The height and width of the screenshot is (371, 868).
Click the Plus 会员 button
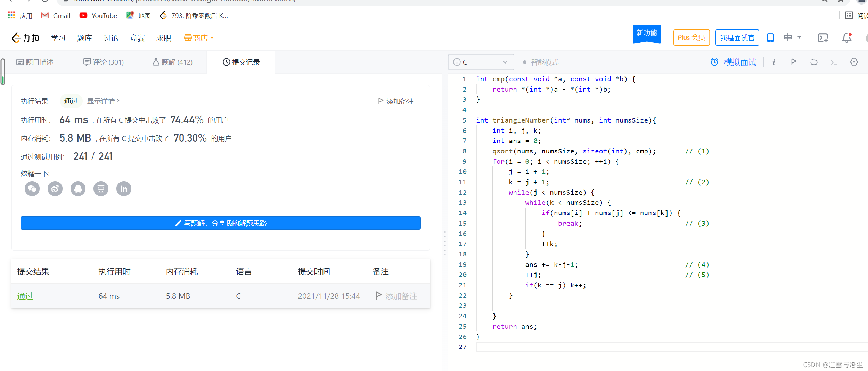[691, 37]
